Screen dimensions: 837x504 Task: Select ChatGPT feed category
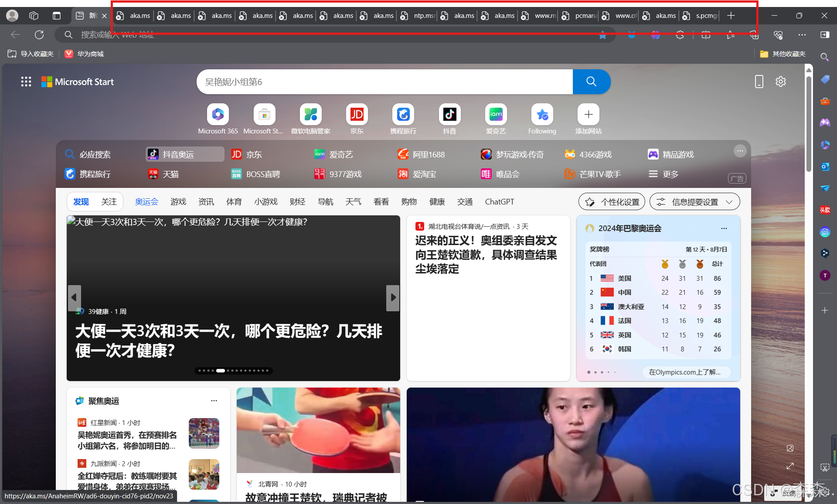pyautogui.click(x=500, y=202)
